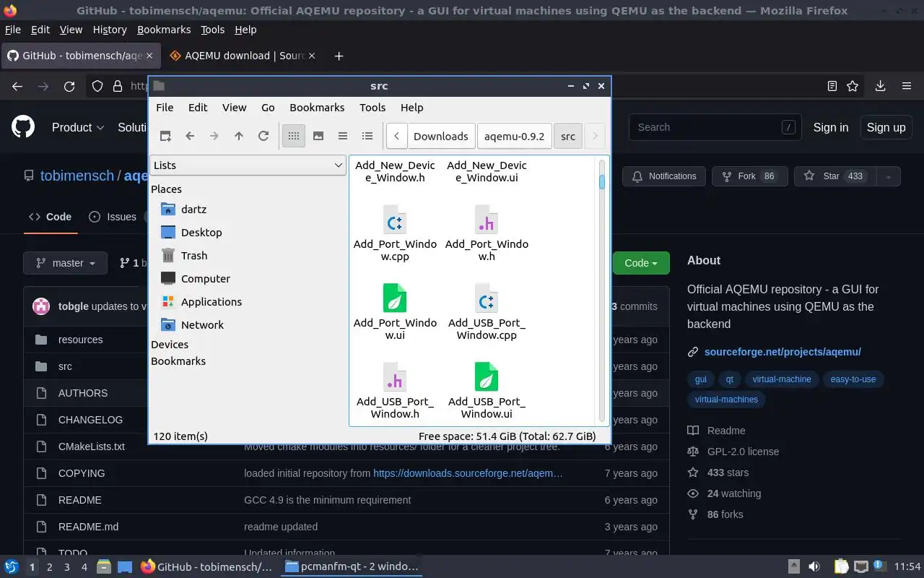Open Tools menu in file manager
Viewport: 924px width, 578px height.
click(x=372, y=107)
